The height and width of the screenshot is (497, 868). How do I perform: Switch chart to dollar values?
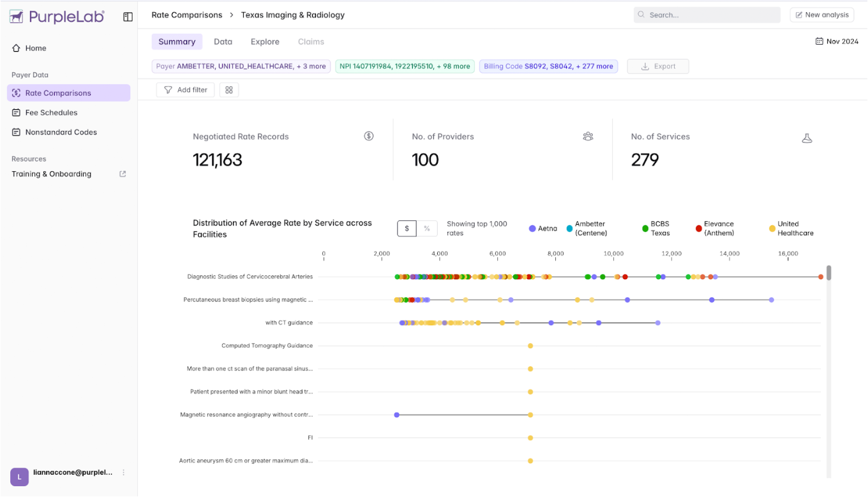coord(407,229)
